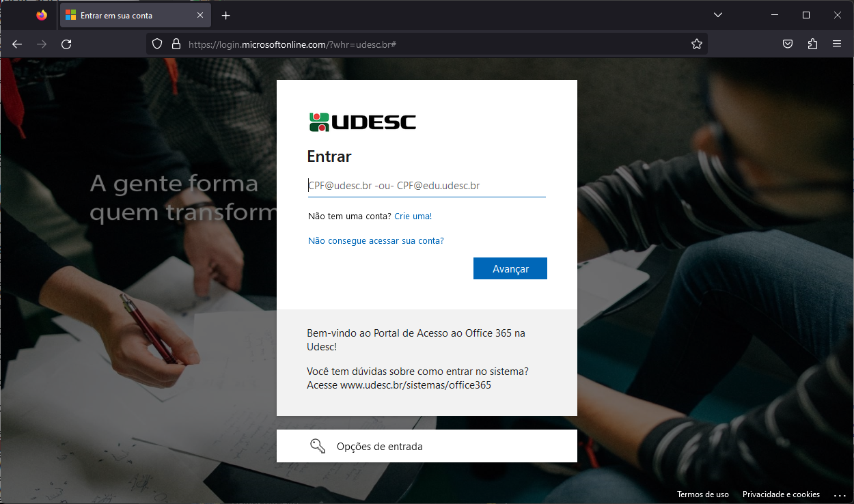Viewport: 854px width, 504px height.
Task: Click the Firefox View icon
Action: click(x=42, y=15)
